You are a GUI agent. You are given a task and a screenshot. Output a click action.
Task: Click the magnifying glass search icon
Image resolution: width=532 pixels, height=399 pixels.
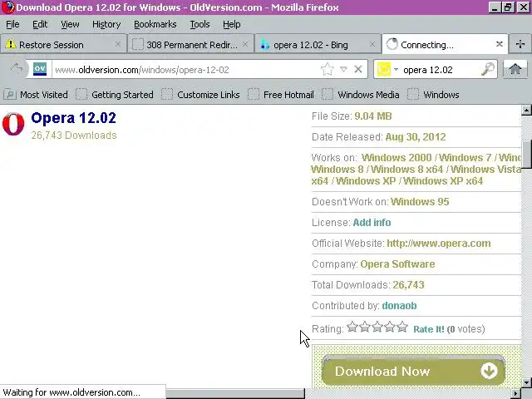point(488,69)
